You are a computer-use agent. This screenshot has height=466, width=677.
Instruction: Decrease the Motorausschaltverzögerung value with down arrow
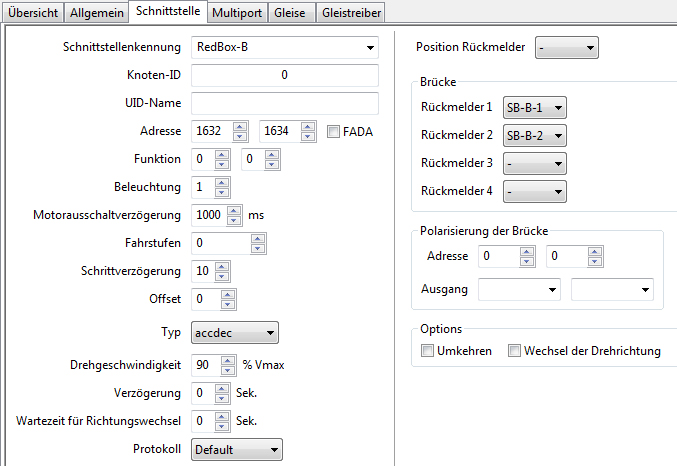pyautogui.click(x=233, y=219)
